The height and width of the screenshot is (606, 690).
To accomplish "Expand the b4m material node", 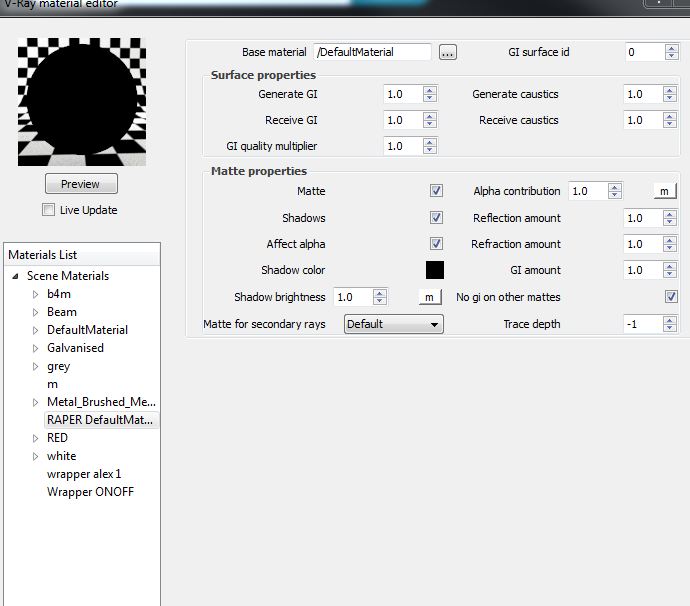I will point(36,294).
